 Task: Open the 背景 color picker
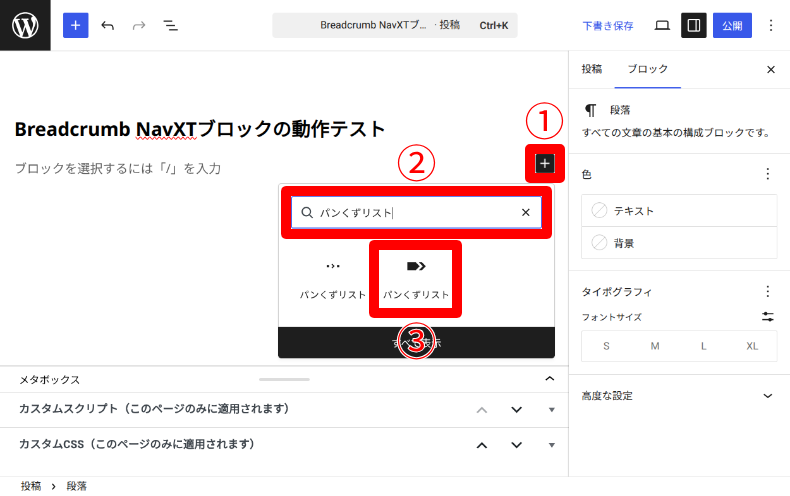(679, 243)
